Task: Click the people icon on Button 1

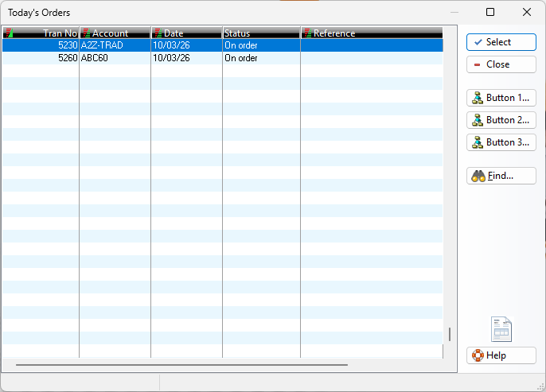Action: pyautogui.click(x=478, y=98)
